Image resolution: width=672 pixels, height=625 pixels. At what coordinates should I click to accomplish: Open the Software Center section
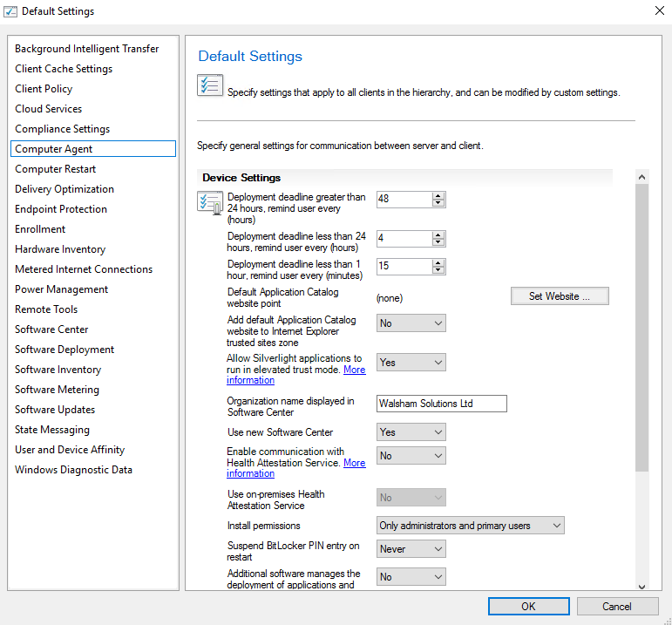[51, 329]
